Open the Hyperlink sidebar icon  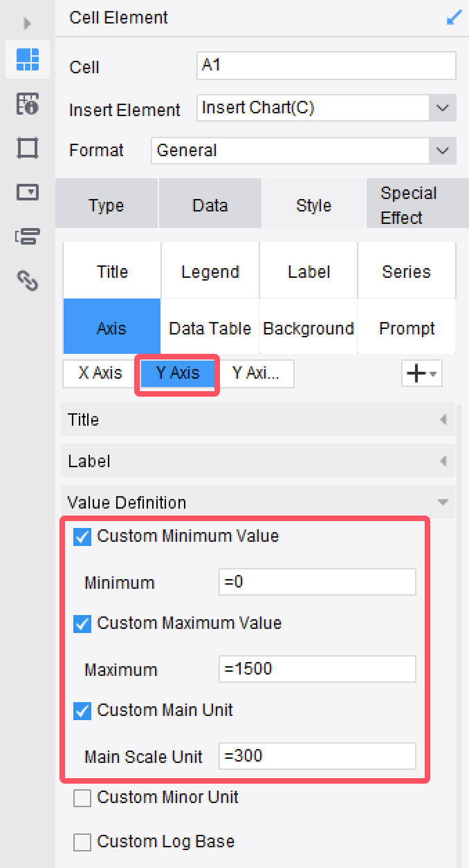[28, 281]
